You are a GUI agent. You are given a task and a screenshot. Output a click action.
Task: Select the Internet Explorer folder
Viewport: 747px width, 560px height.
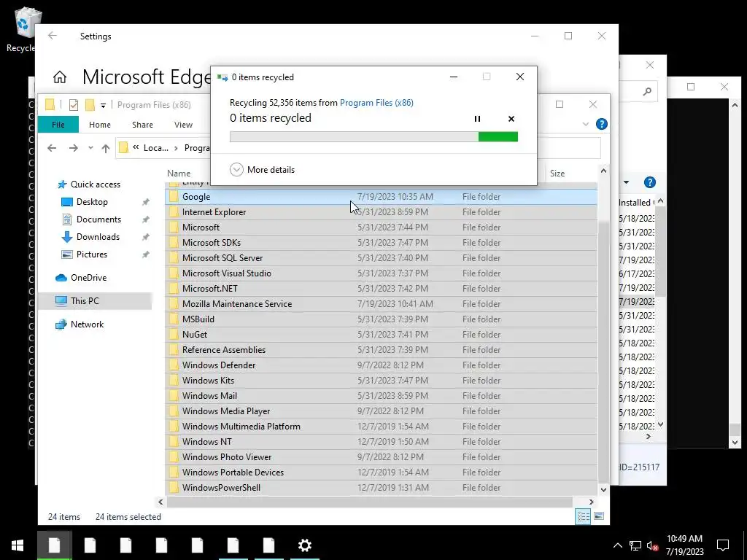coord(214,212)
